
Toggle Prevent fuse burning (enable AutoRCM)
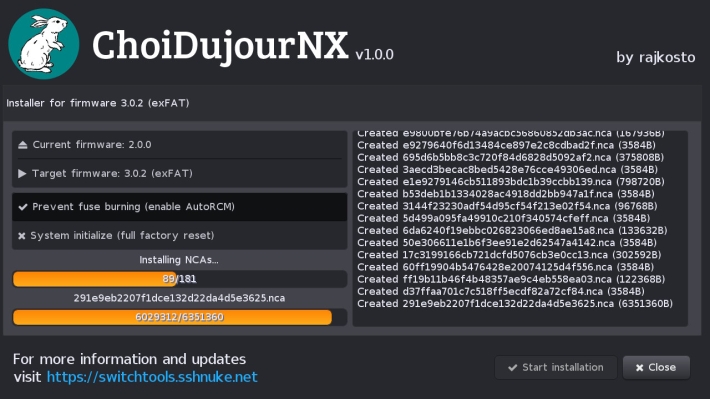(x=179, y=207)
